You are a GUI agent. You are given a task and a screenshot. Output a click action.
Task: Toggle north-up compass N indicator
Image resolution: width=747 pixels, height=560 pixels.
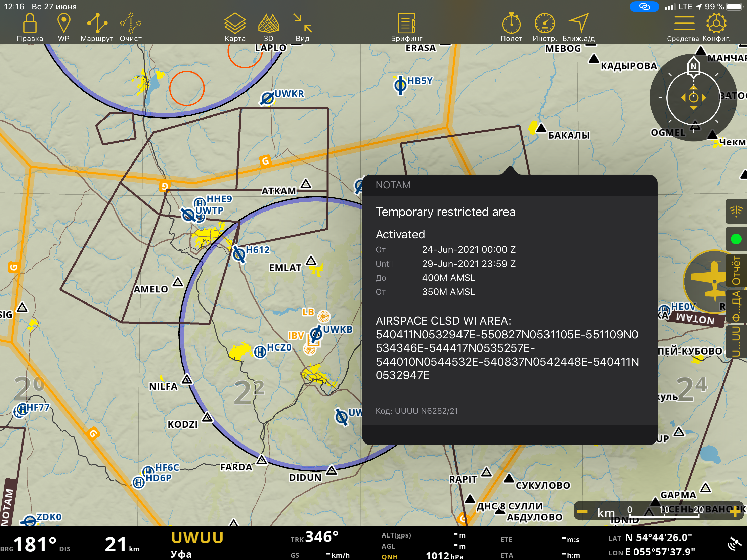(693, 66)
